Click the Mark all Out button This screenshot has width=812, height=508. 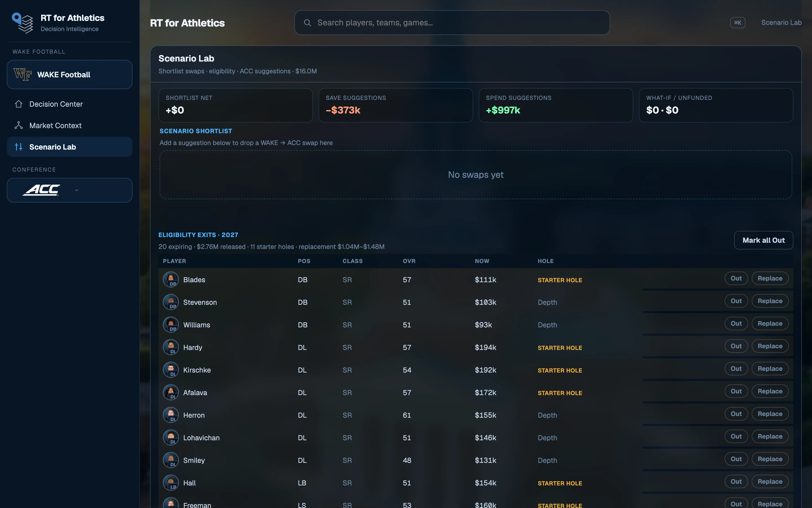(763, 240)
